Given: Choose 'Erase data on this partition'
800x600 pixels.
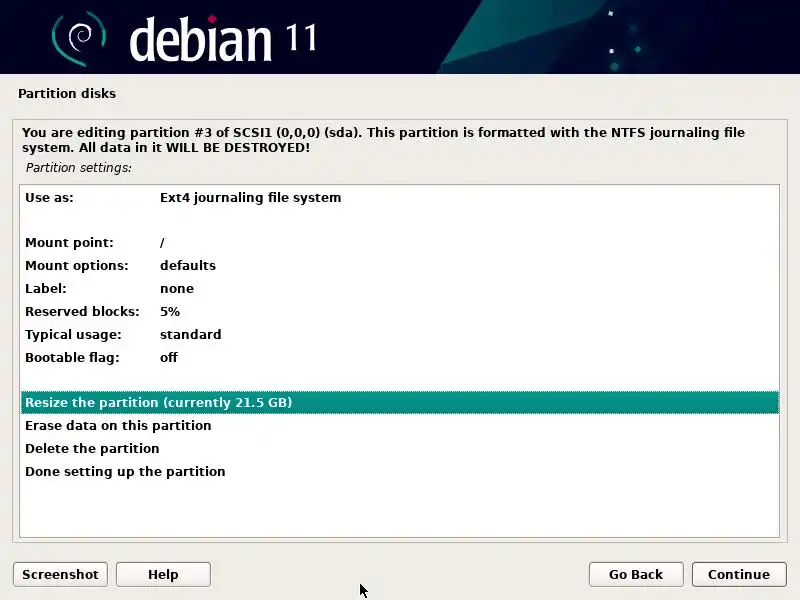Looking at the screenshot, I should click(x=399, y=425).
